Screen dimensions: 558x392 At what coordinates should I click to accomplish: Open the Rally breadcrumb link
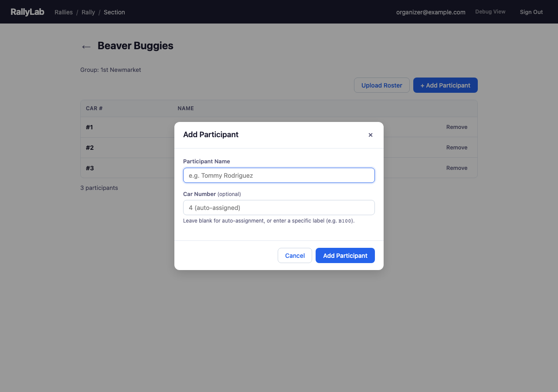88,12
